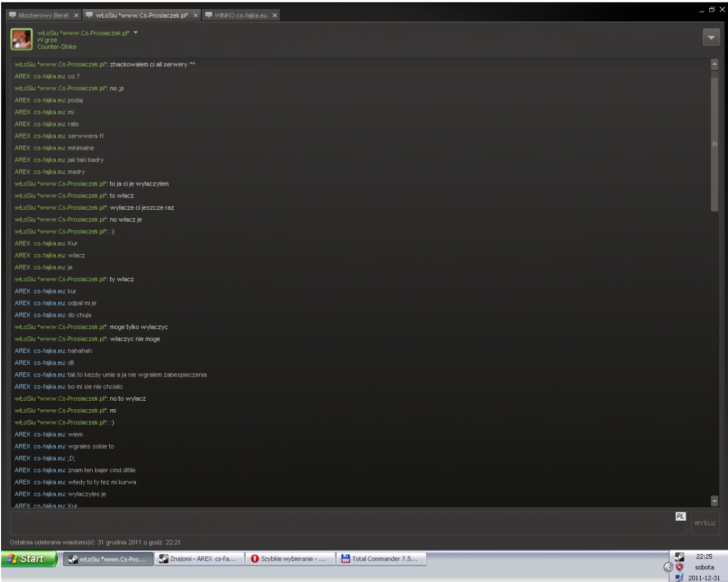
Task: Click the network connection tray icon
Action: [679, 577]
